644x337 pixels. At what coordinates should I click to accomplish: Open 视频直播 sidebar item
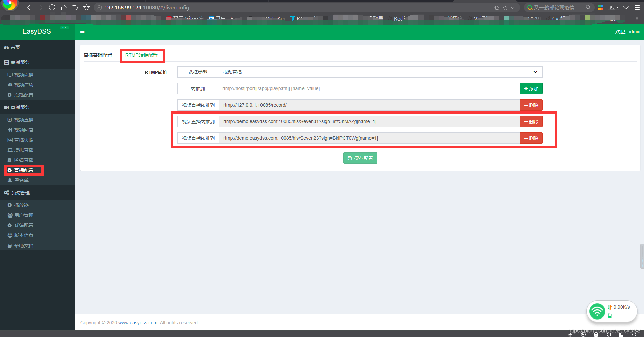(21, 120)
